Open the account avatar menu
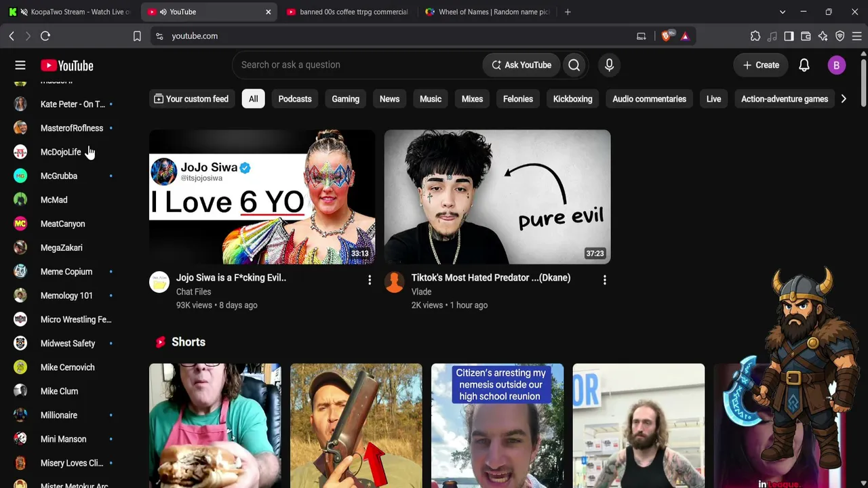The width and height of the screenshot is (868, 488). (x=836, y=65)
